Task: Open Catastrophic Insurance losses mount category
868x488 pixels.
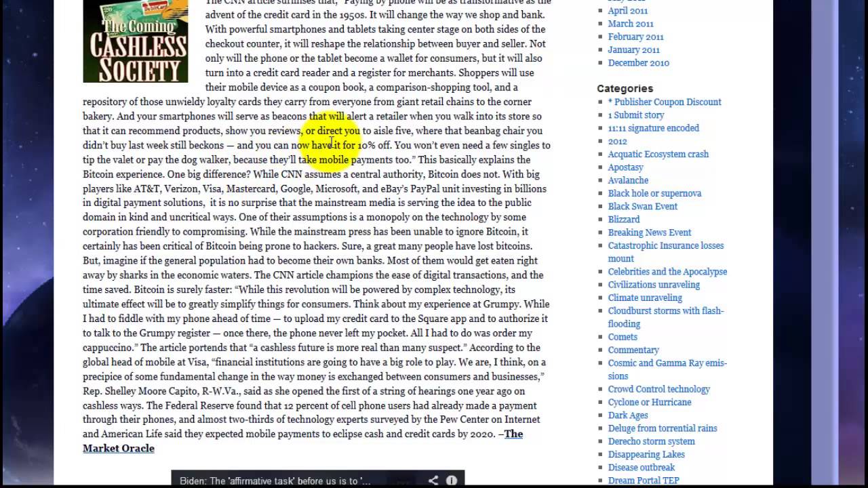Action: (665, 252)
